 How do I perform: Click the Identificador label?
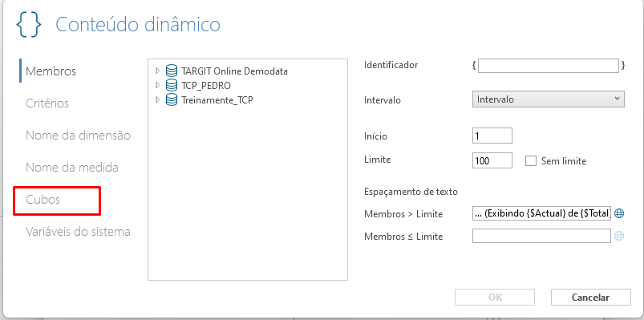tap(391, 65)
